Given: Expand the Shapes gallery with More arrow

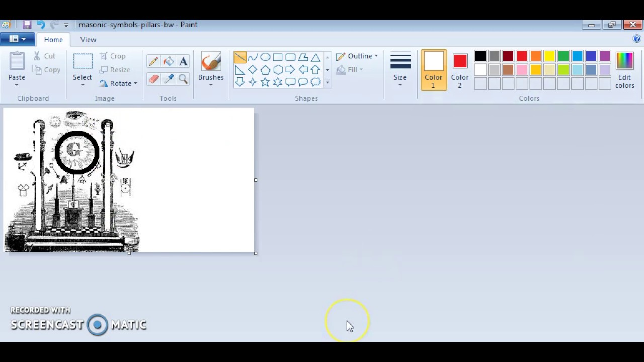Looking at the screenshot, I should (327, 82).
